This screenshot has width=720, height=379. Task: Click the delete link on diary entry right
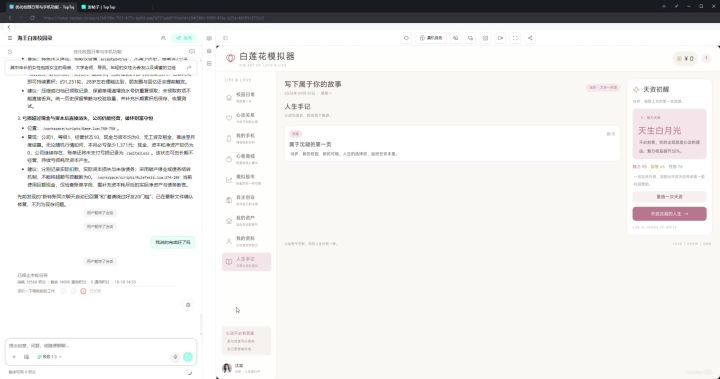coord(611,134)
